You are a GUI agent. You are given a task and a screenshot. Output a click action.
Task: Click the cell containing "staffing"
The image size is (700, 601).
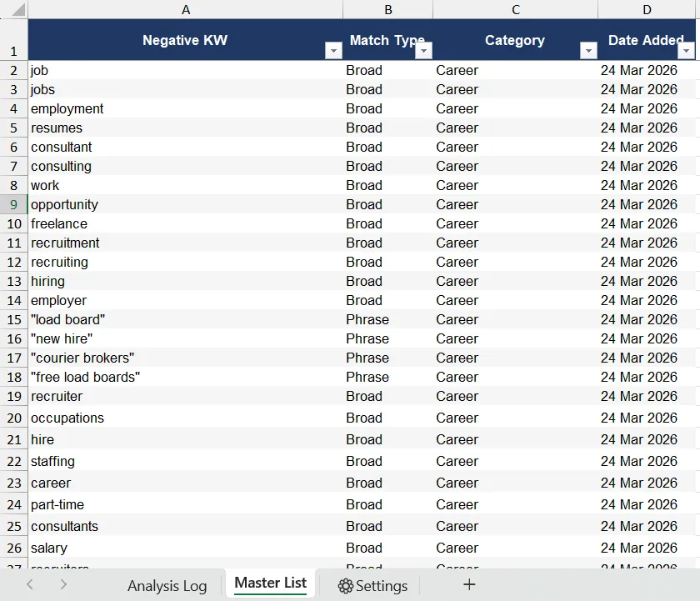point(186,461)
